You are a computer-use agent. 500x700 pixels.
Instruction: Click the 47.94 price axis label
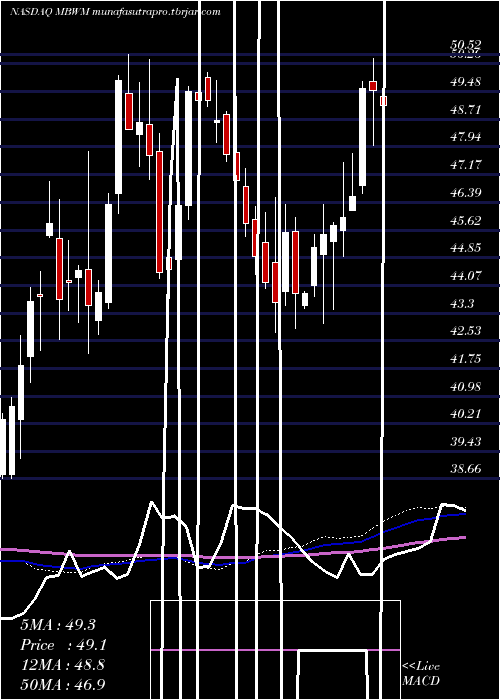(x=466, y=137)
